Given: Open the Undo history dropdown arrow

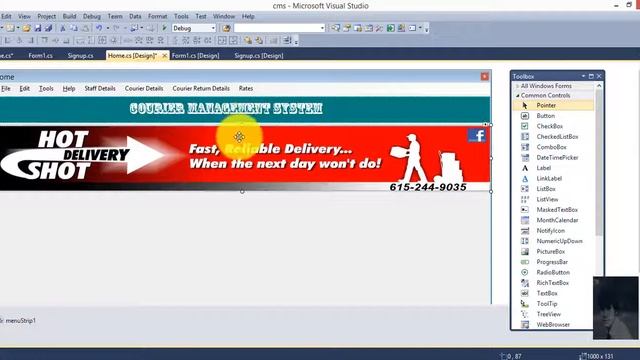Looking at the screenshot, I should point(108,28).
